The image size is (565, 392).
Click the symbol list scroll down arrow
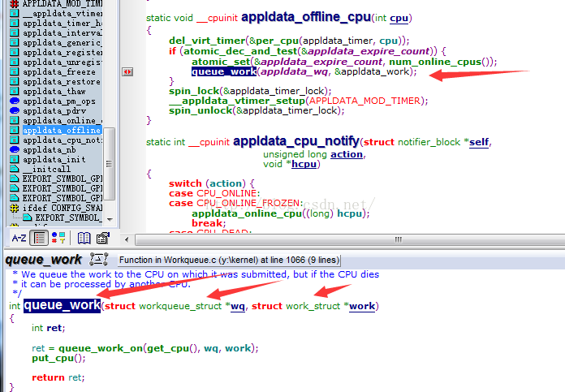(x=110, y=219)
